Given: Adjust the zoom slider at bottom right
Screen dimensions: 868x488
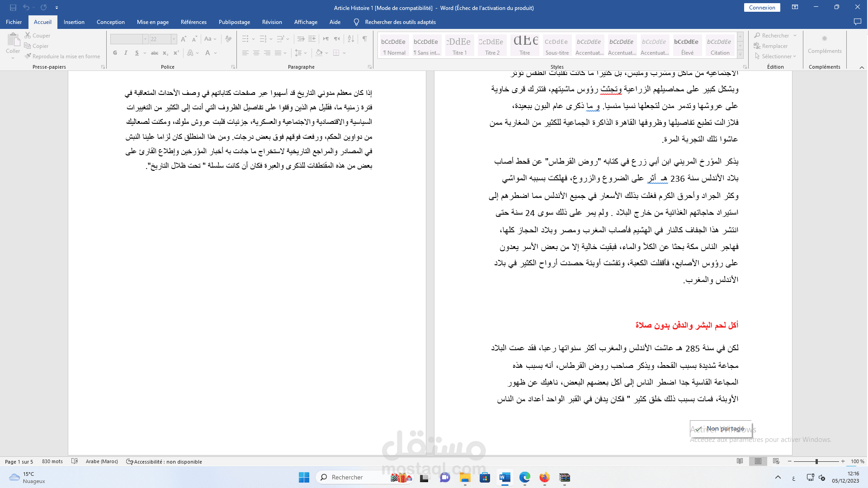Looking at the screenshot, I should [x=816, y=461].
